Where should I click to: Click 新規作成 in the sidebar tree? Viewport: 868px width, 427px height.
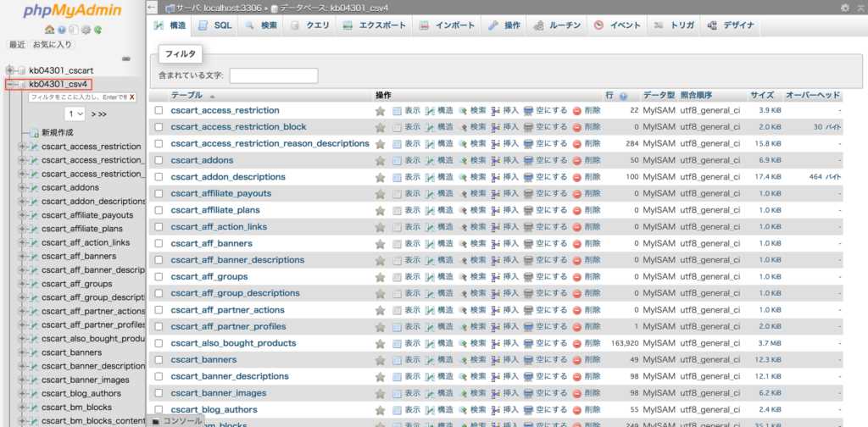(57, 133)
